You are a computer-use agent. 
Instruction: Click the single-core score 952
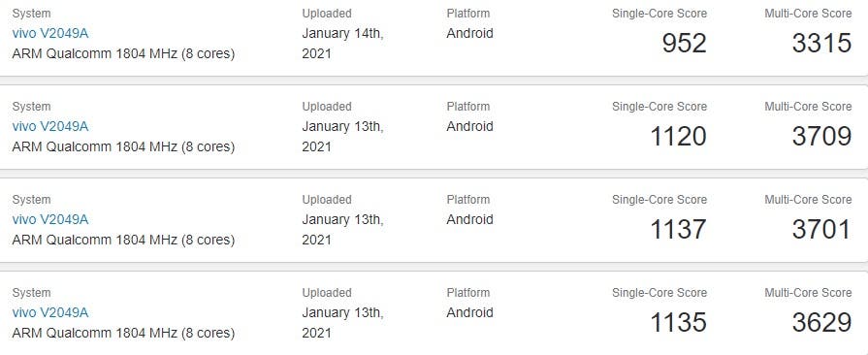click(x=684, y=44)
